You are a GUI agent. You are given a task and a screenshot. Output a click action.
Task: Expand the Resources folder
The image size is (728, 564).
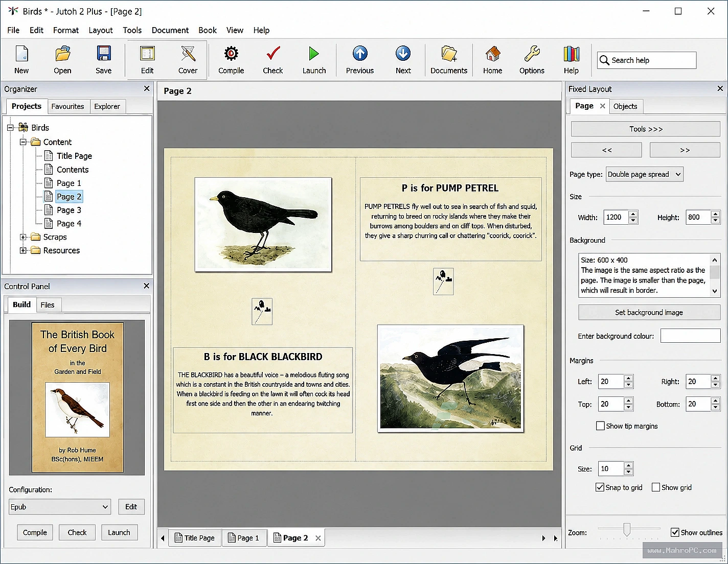(23, 250)
